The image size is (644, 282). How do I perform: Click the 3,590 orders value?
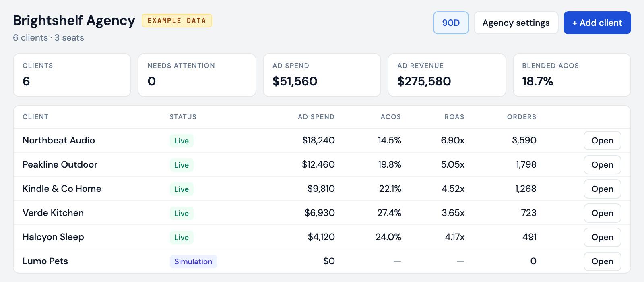coord(524,141)
